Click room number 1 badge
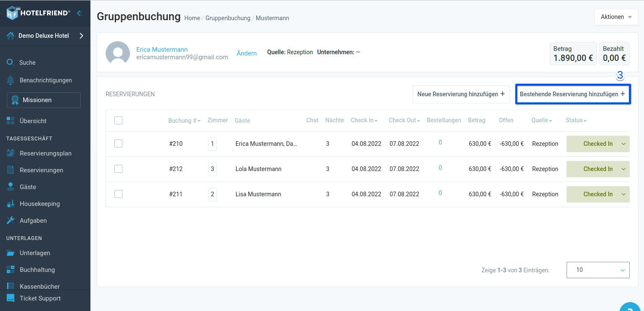Image resolution: width=644 pixels, height=311 pixels. pyautogui.click(x=212, y=144)
